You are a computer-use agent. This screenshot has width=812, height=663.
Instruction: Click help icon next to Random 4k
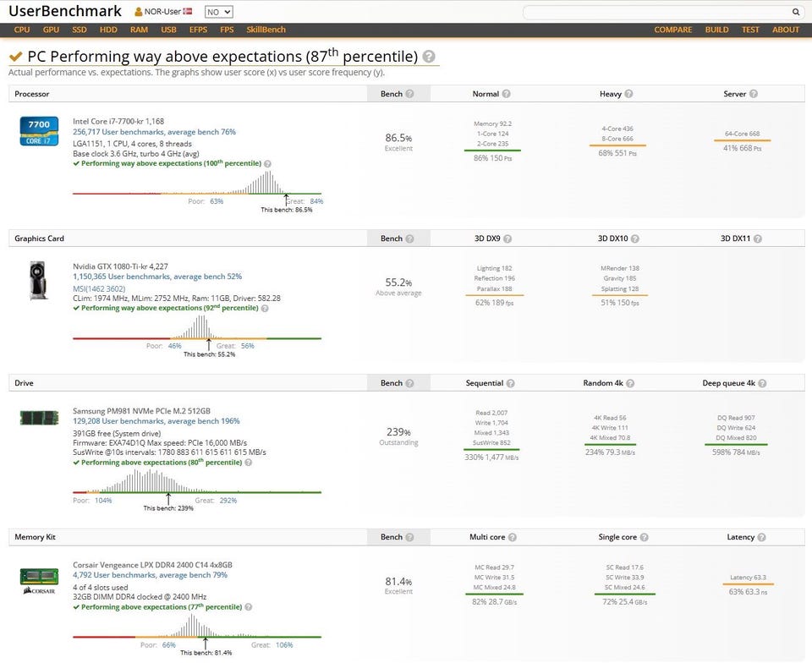click(629, 383)
